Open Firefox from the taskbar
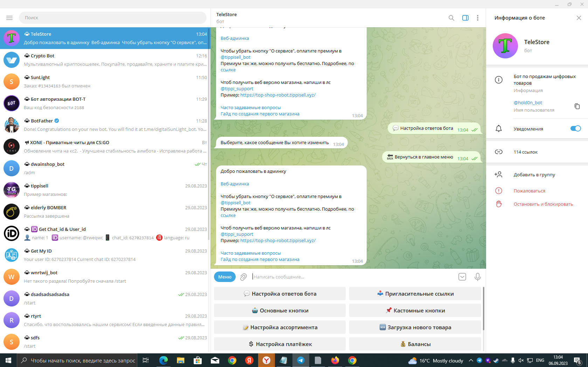The image size is (588, 367). [335, 360]
